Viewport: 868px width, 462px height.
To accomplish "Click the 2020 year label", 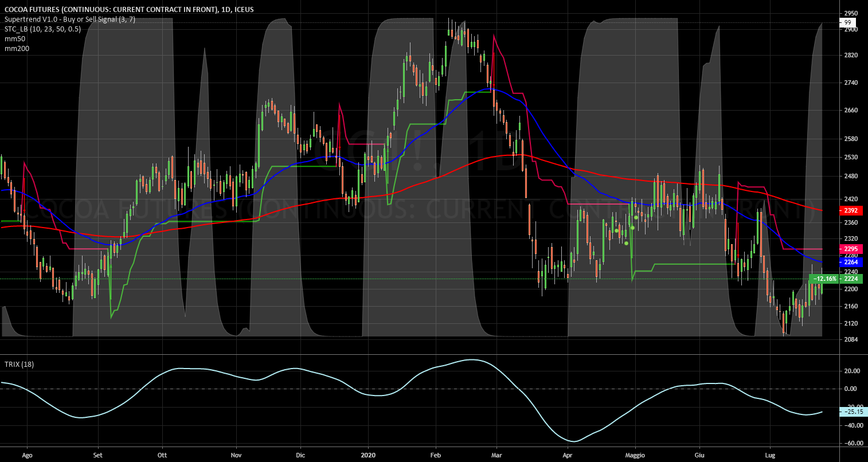I will click(x=368, y=456).
